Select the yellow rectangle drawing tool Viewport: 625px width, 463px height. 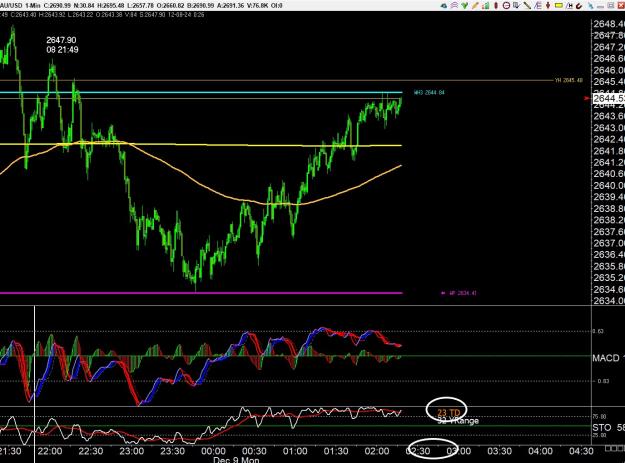[559, 6]
